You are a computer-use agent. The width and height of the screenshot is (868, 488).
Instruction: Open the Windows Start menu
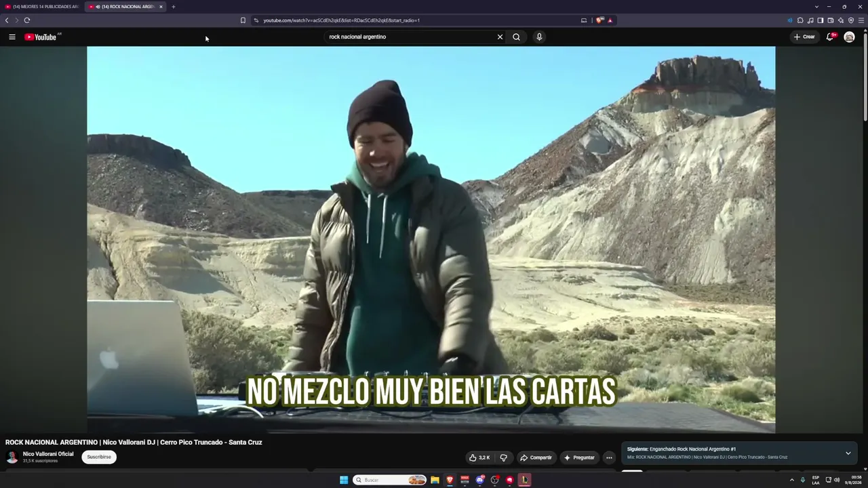tap(344, 480)
